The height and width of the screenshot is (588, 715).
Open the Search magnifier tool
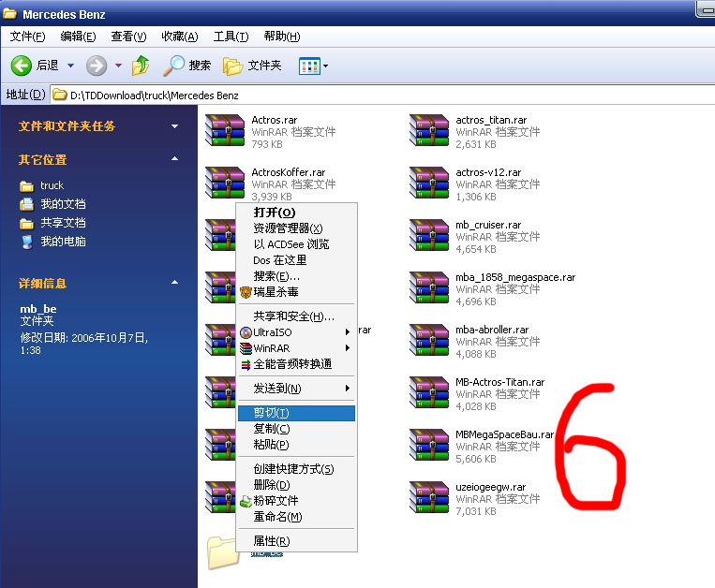point(174,66)
